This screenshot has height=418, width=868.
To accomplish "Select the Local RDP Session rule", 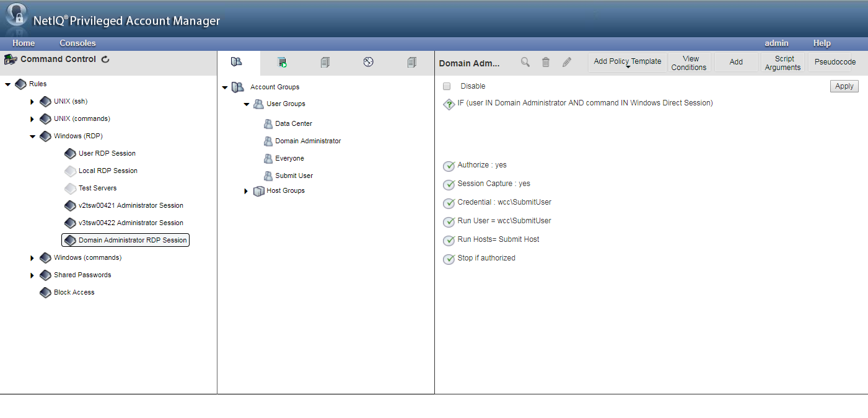I will (108, 171).
